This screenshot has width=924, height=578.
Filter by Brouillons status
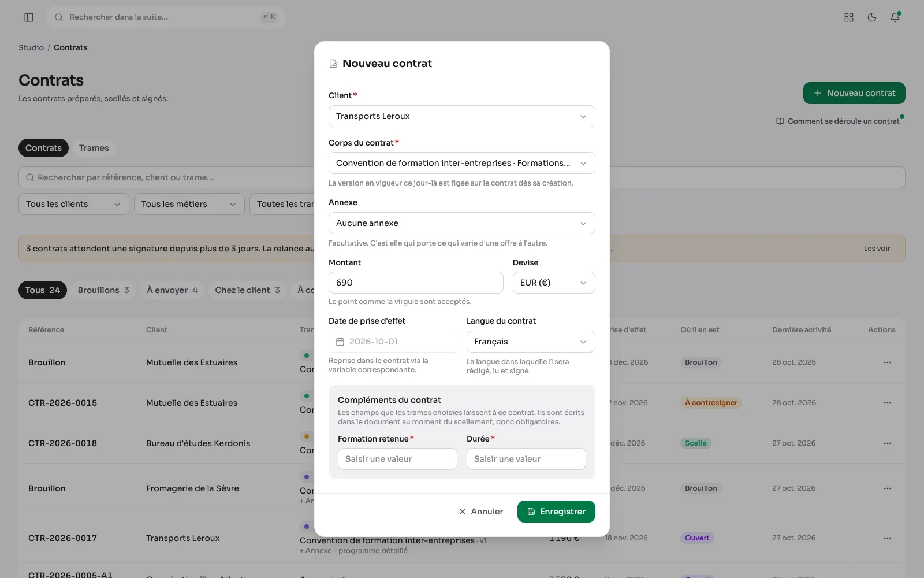click(103, 290)
